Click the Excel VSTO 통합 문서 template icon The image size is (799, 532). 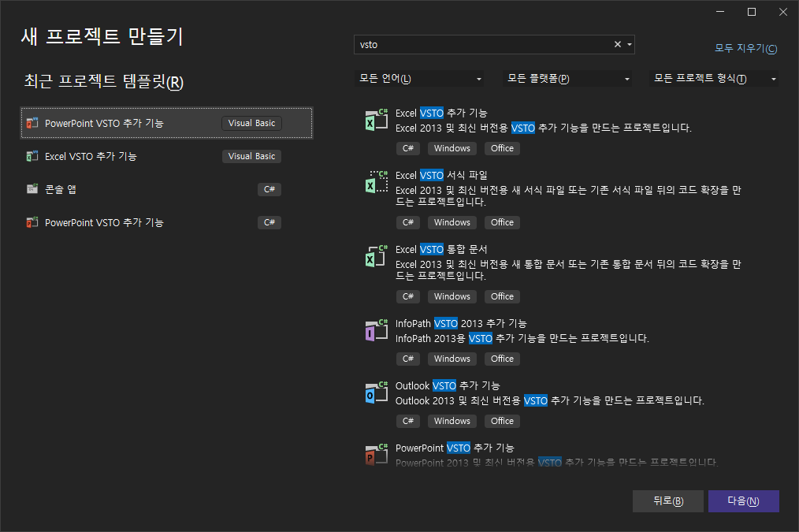(377, 256)
